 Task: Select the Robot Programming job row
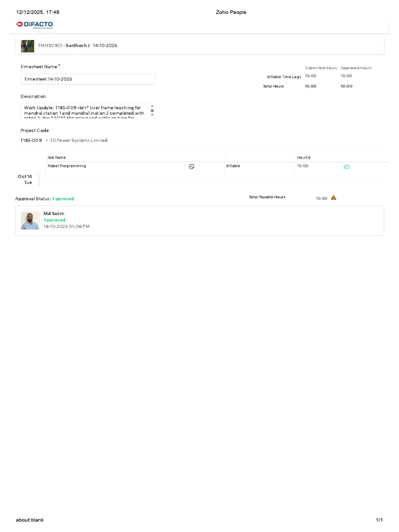[x=217, y=170]
